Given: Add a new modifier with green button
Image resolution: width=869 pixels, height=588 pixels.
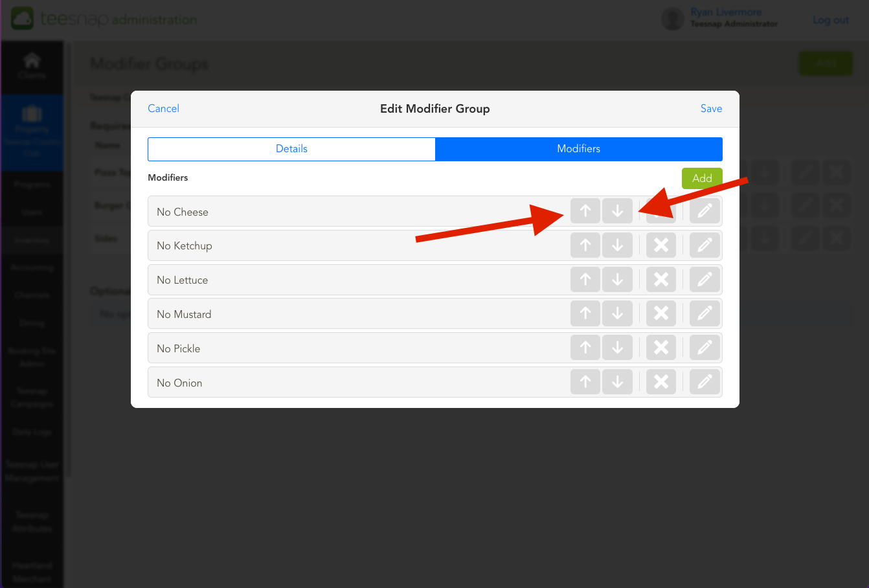Looking at the screenshot, I should tap(702, 178).
